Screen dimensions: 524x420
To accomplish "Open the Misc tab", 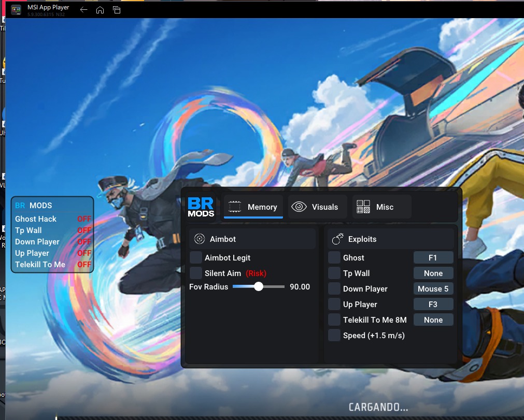I will pyautogui.click(x=381, y=207).
